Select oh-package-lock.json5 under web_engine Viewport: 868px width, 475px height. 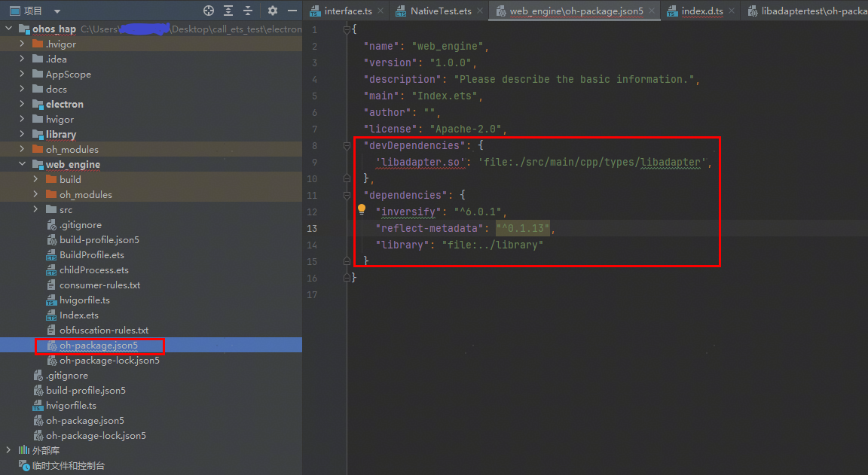pyautogui.click(x=109, y=360)
